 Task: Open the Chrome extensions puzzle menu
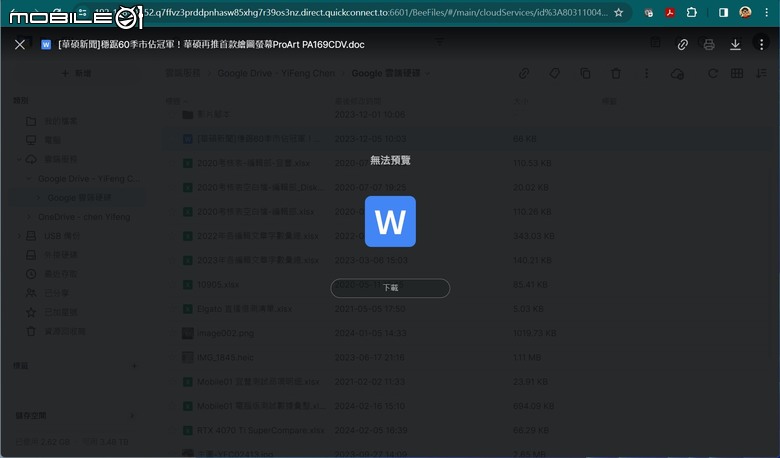(x=691, y=12)
